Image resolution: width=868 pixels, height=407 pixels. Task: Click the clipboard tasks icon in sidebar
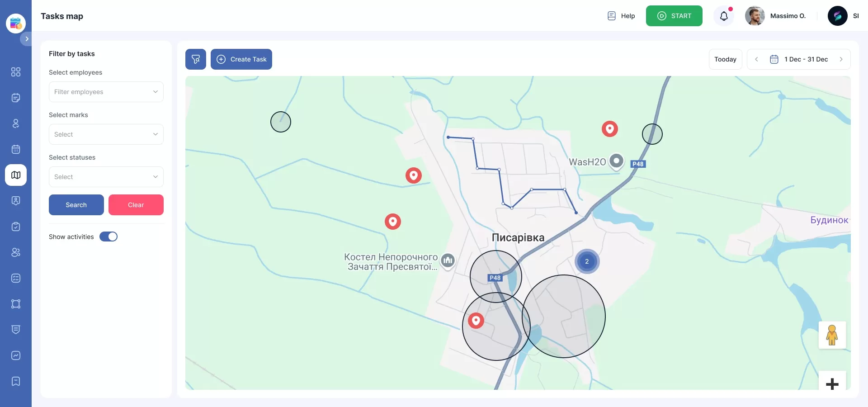pyautogui.click(x=16, y=227)
